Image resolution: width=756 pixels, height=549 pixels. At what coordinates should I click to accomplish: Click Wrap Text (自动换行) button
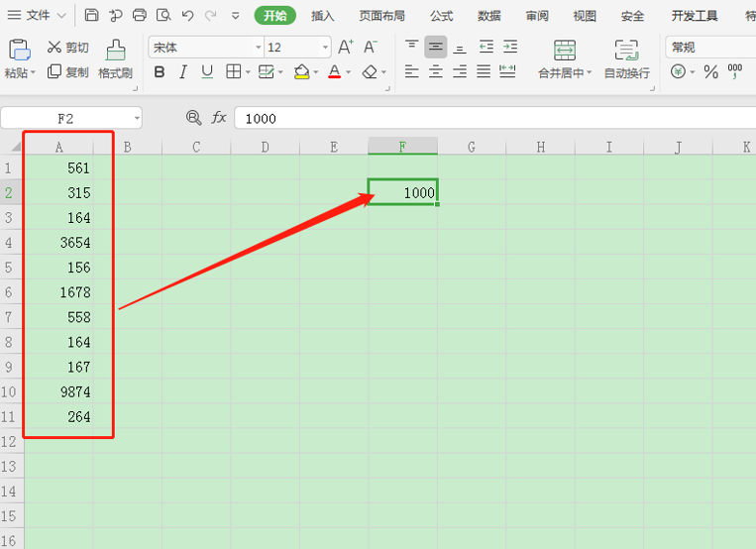[627, 58]
